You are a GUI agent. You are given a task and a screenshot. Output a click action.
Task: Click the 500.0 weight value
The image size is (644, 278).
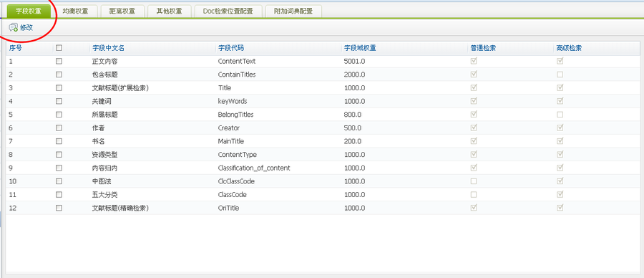point(353,128)
